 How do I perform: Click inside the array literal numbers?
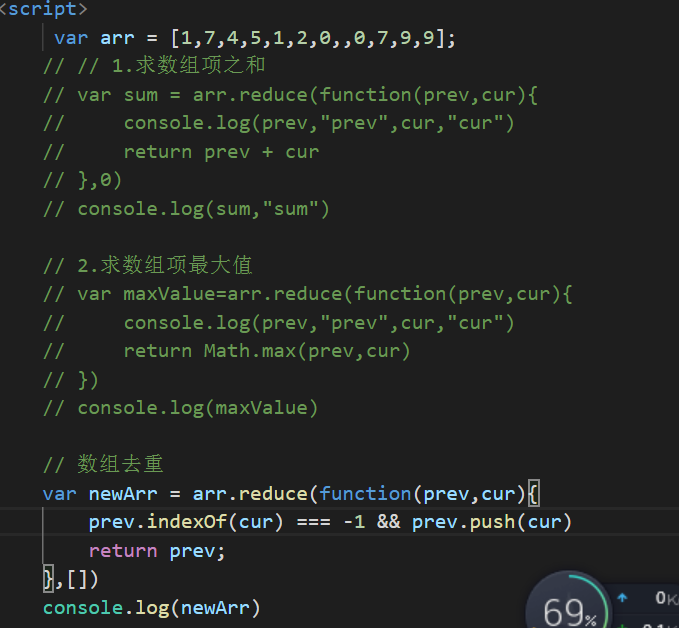click(x=310, y=38)
